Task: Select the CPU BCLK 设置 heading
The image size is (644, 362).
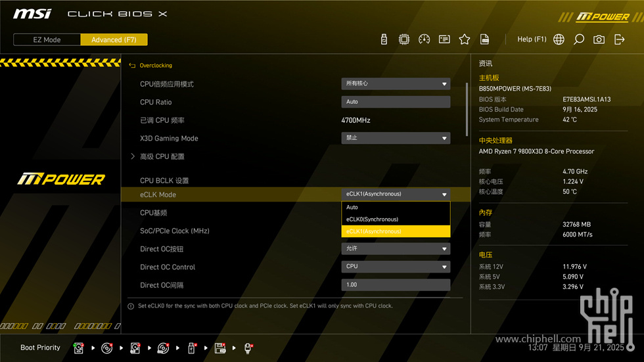Action: (164, 181)
